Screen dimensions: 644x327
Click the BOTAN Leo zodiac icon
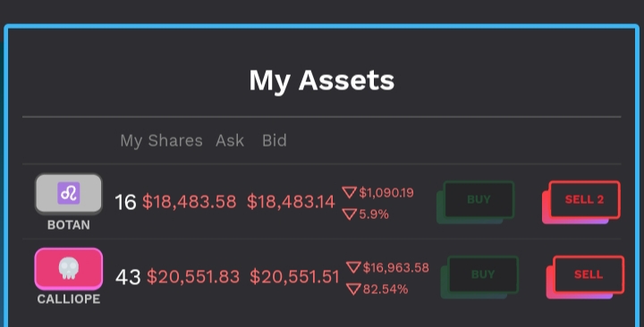tap(69, 194)
